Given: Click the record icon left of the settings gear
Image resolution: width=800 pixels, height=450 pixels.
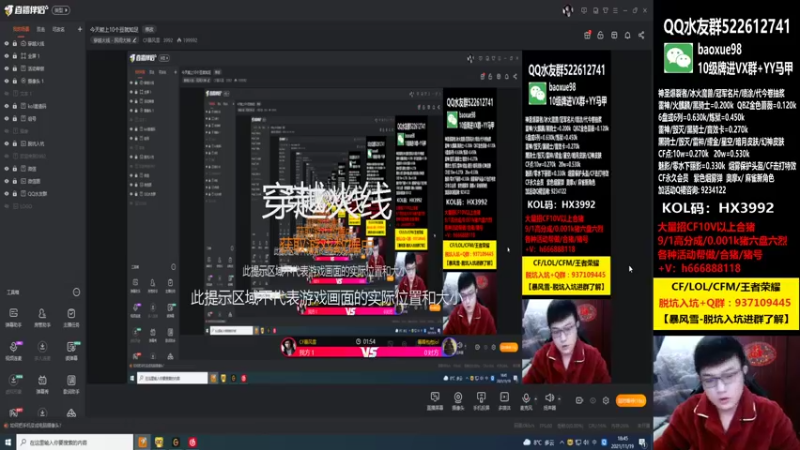Looking at the screenshot, I should tap(592, 401).
